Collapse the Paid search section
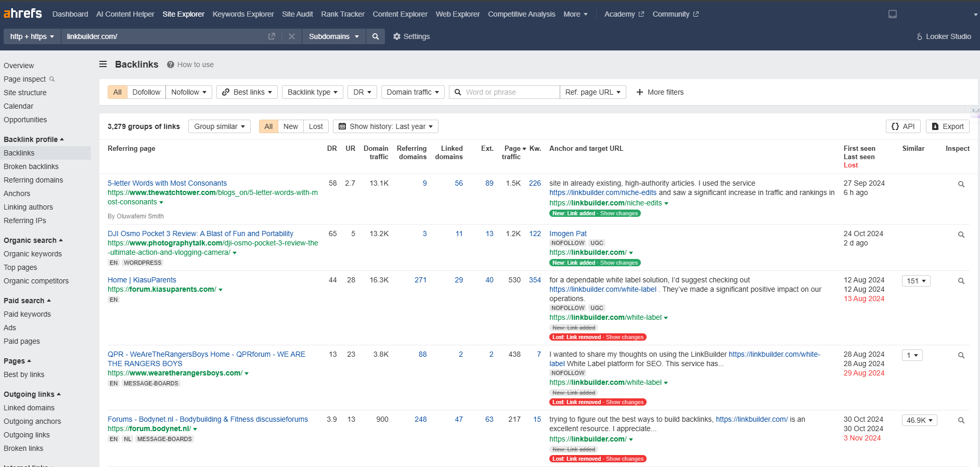Viewport: 980px width, 467px height. (x=27, y=301)
